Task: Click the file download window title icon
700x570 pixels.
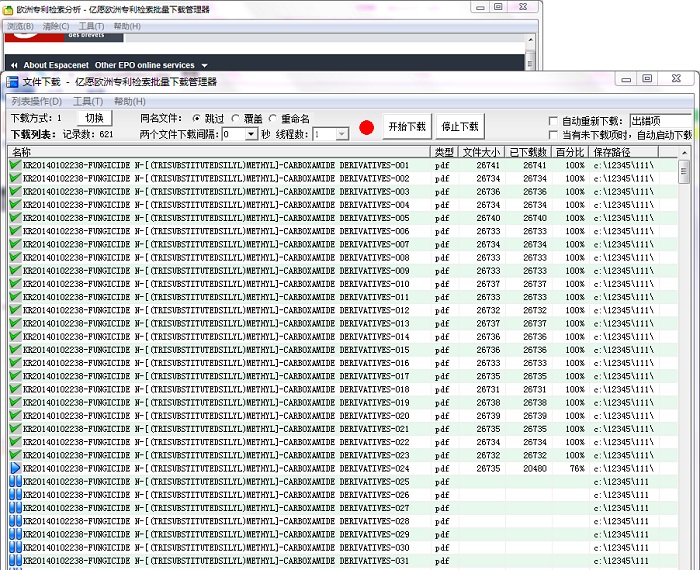Action: 12,82
